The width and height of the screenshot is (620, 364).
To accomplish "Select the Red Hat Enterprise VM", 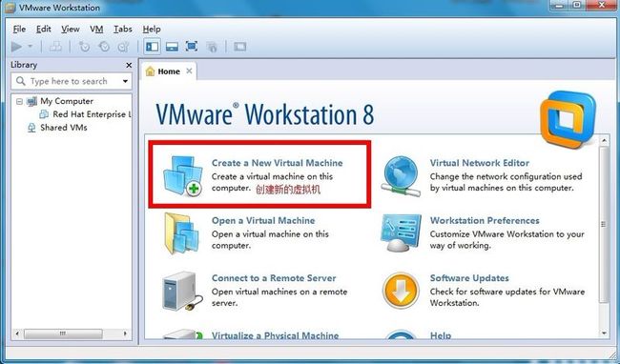I will click(92, 114).
